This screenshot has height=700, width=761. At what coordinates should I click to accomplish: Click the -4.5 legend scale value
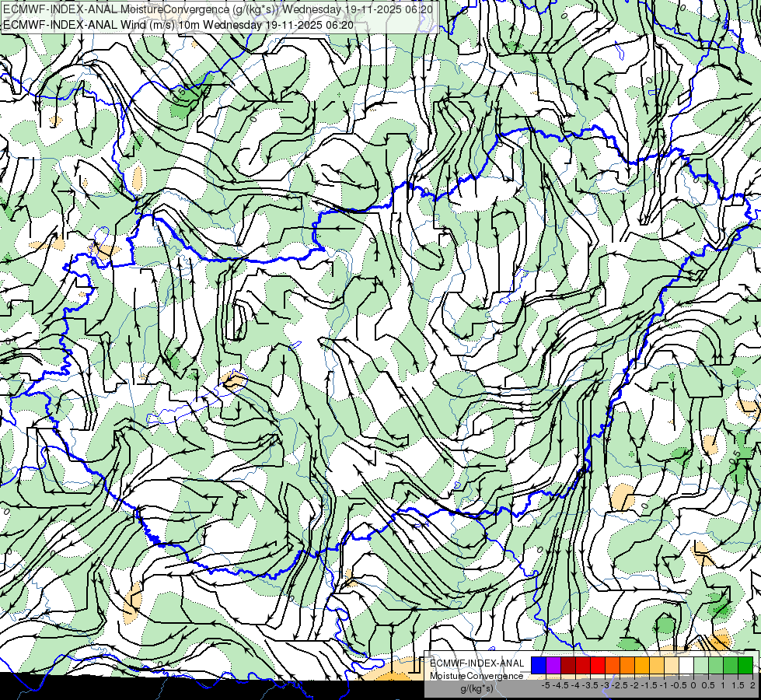coord(561,685)
